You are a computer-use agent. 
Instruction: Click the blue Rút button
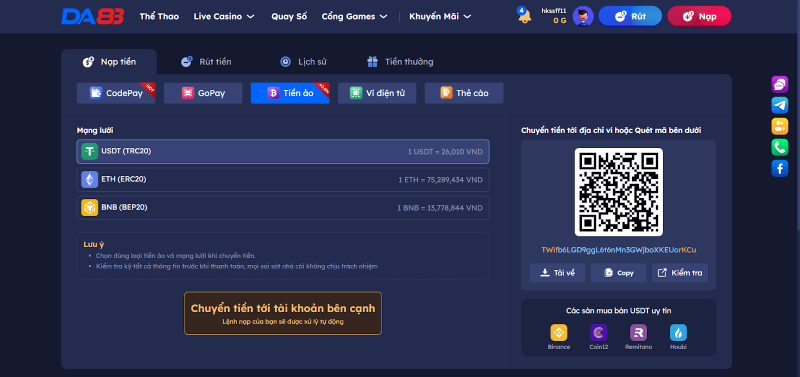pyautogui.click(x=630, y=16)
